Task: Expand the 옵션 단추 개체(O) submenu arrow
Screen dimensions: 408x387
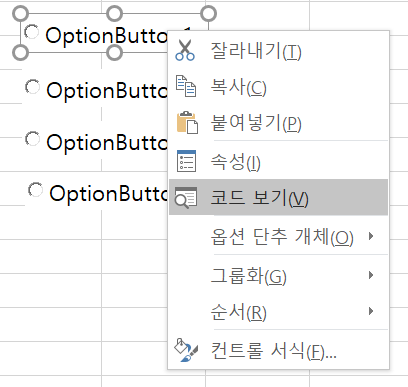Action: pos(371,236)
